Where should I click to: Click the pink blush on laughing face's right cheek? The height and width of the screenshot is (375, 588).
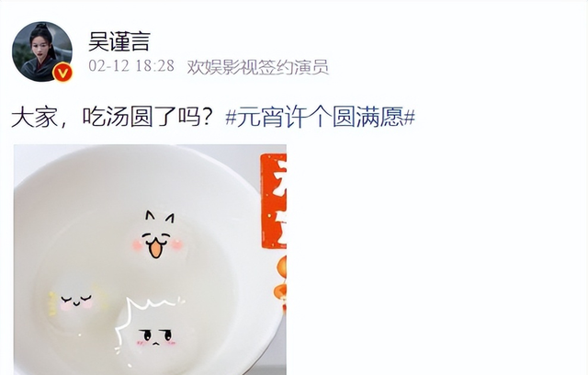pos(176,245)
